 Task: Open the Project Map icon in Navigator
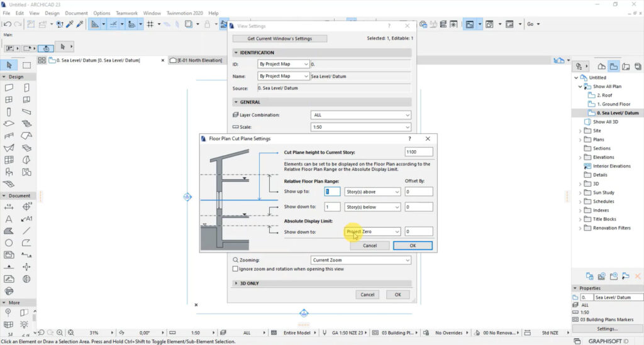601,67
